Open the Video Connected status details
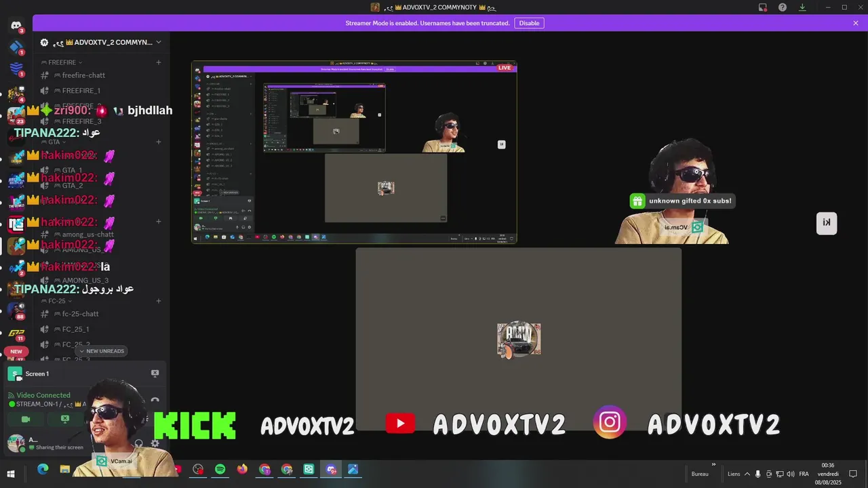The width and height of the screenshot is (868, 488). click(x=43, y=395)
